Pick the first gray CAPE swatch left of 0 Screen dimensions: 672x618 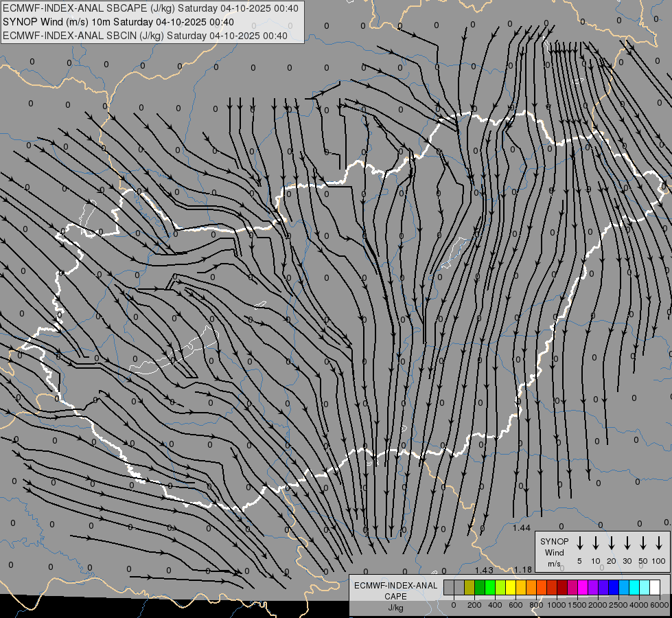coord(449,587)
